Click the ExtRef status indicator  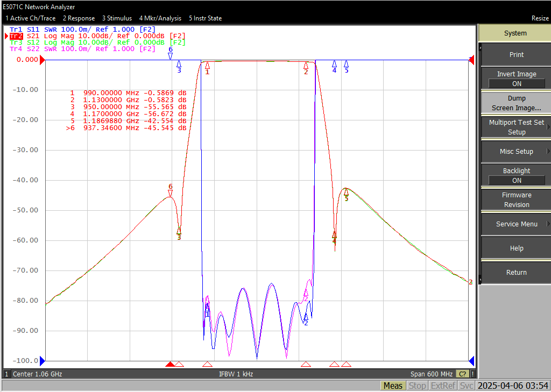443,386
